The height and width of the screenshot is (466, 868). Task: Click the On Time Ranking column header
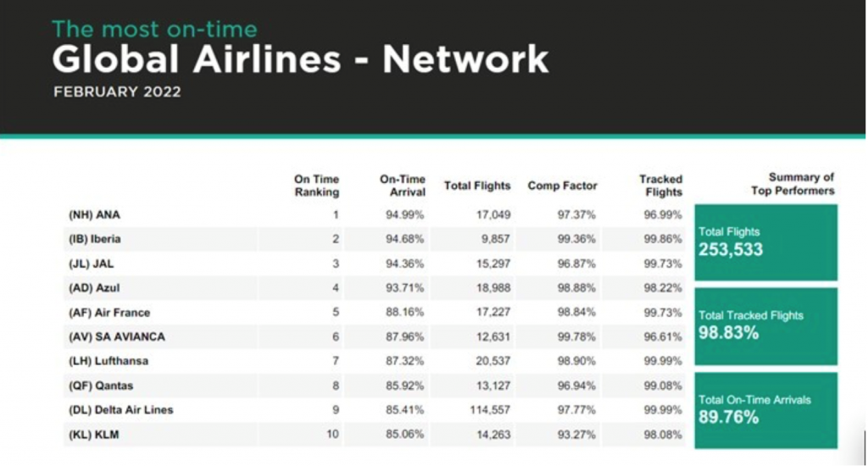(x=316, y=186)
